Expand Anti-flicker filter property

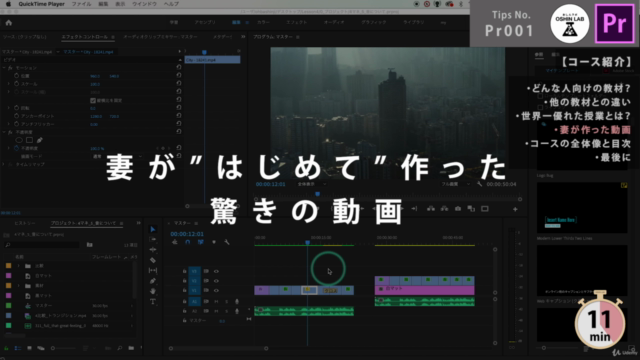click(9, 124)
